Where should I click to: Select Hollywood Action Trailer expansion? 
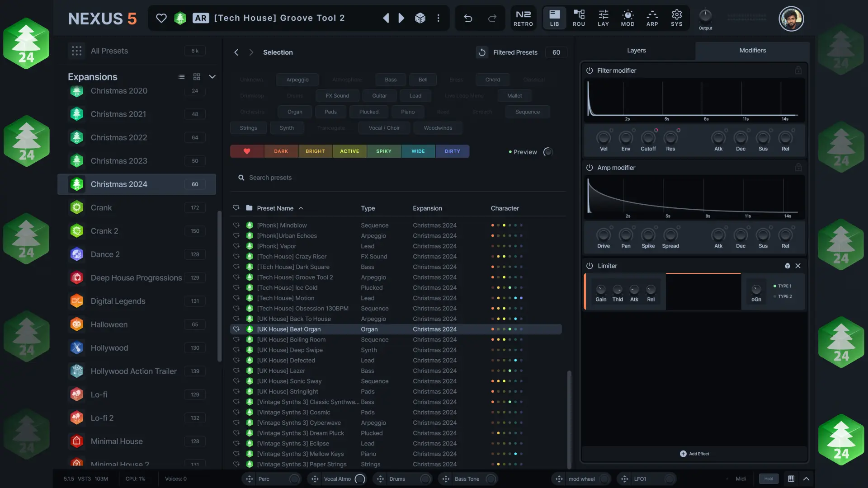click(x=137, y=371)
